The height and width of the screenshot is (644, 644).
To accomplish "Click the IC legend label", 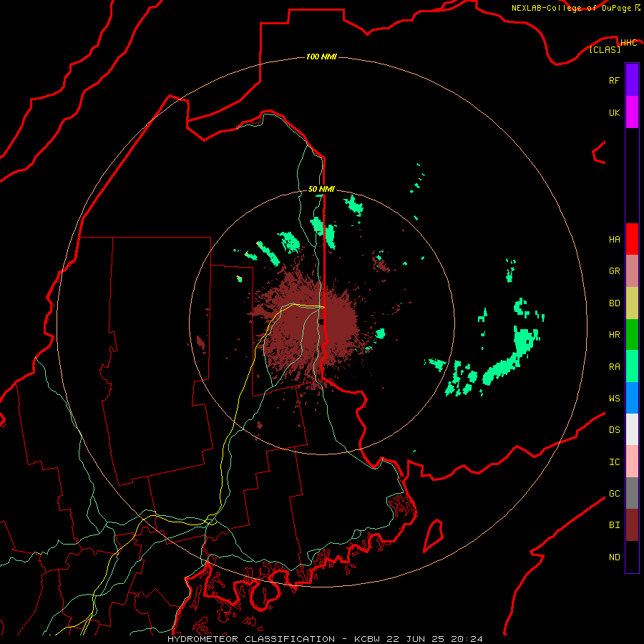I will click(x=614, y=462).
